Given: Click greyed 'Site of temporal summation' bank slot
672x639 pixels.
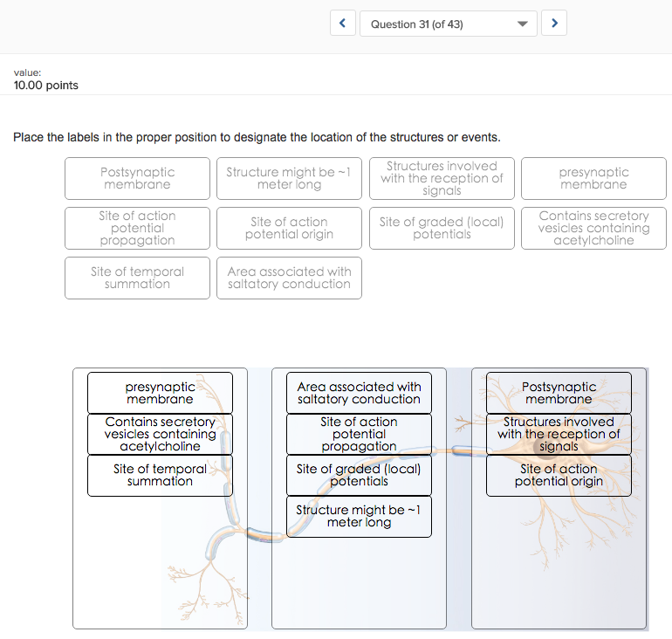Looking at the screenshot, I should point(137,278).
